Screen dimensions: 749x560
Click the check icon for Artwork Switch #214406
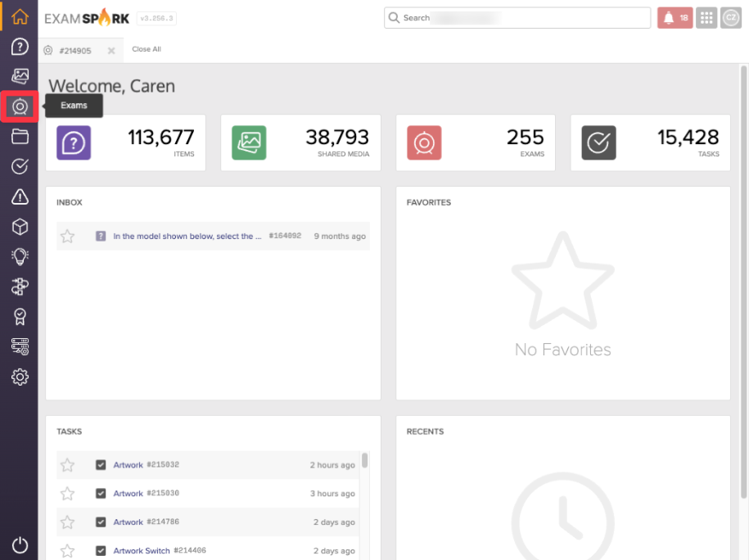coord(101,551)
